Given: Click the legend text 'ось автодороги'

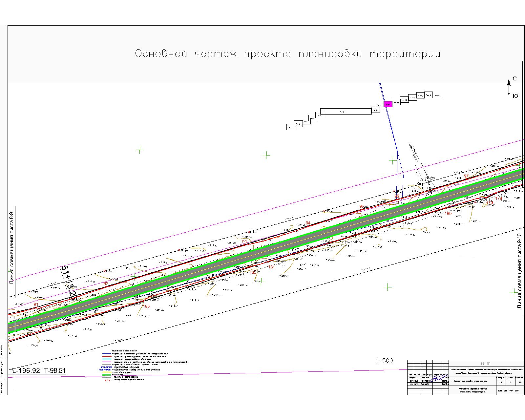Looking at the screenshot, I should [x=123, y=372].
